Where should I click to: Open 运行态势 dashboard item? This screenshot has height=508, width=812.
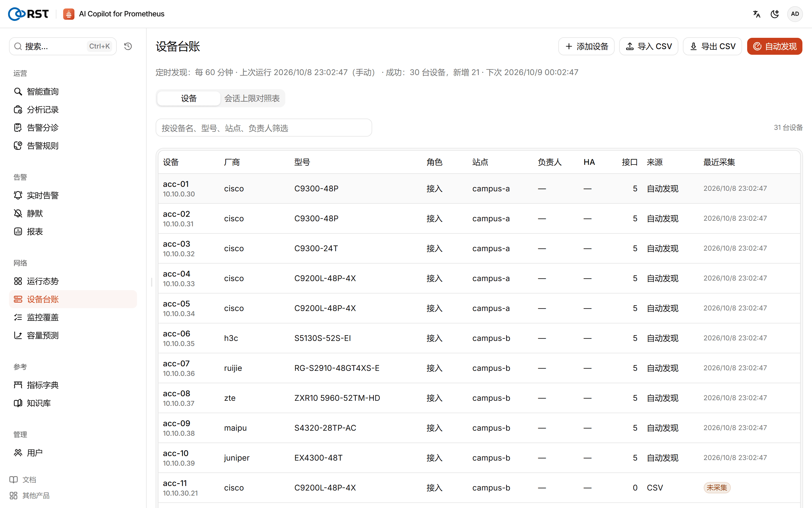73,281
